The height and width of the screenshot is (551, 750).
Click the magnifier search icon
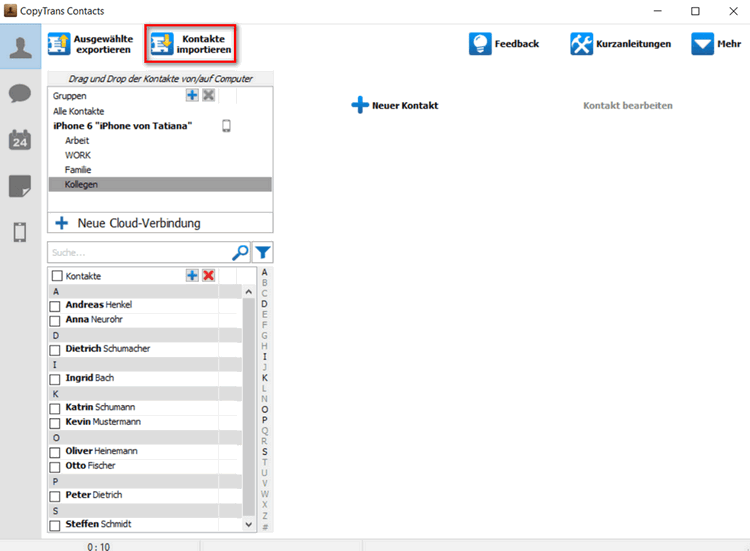(240, 253)
